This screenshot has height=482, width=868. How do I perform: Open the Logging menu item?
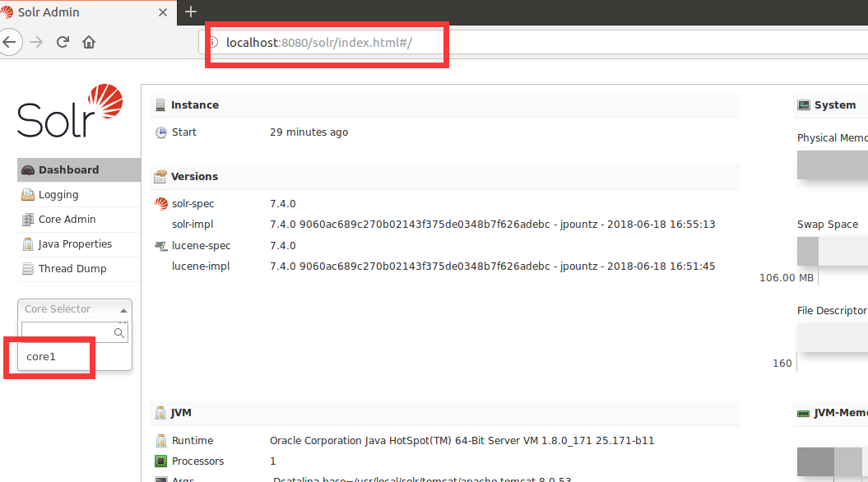click(79, 195)
